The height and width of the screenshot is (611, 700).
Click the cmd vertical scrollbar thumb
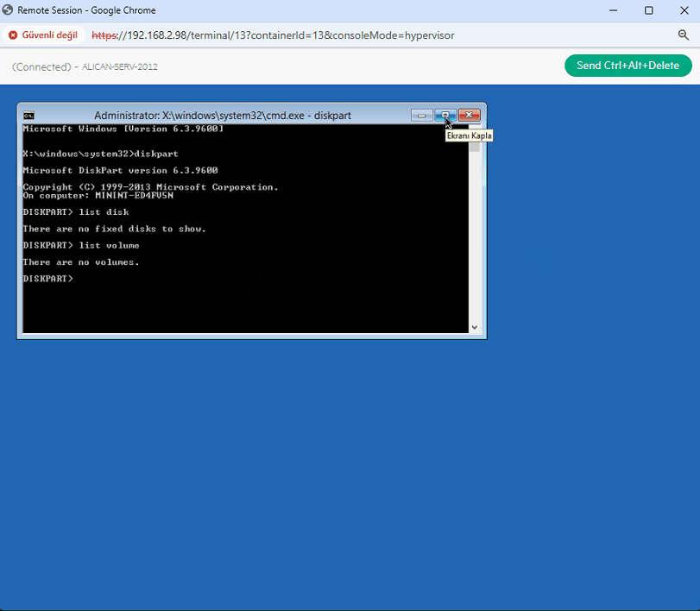click(x=475, y=148)
